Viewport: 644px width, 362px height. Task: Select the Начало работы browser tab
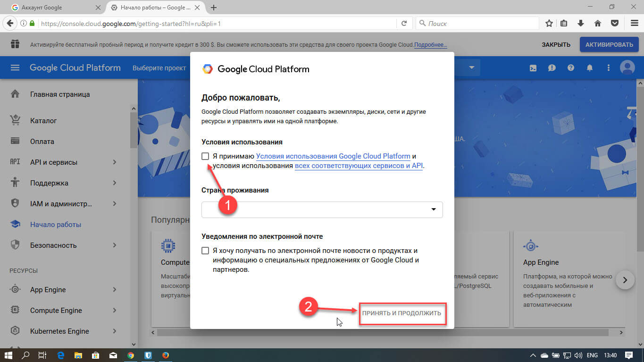tap(155, 8)
